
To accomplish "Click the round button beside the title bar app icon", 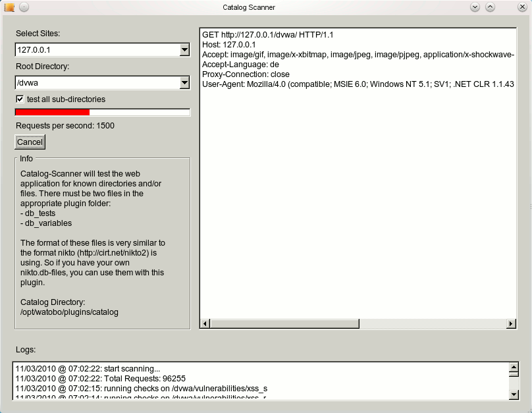I will (24, 7).
